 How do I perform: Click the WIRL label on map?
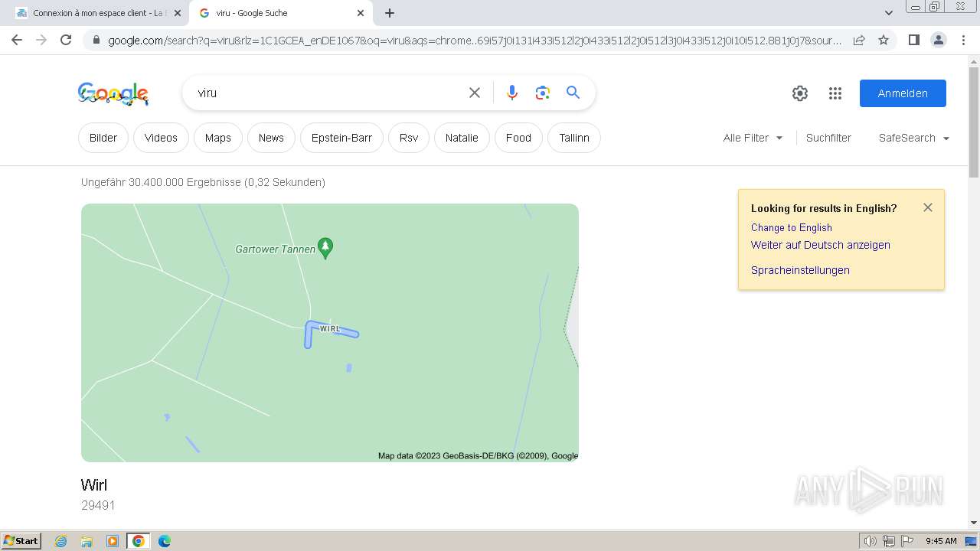tap(330, 329)
